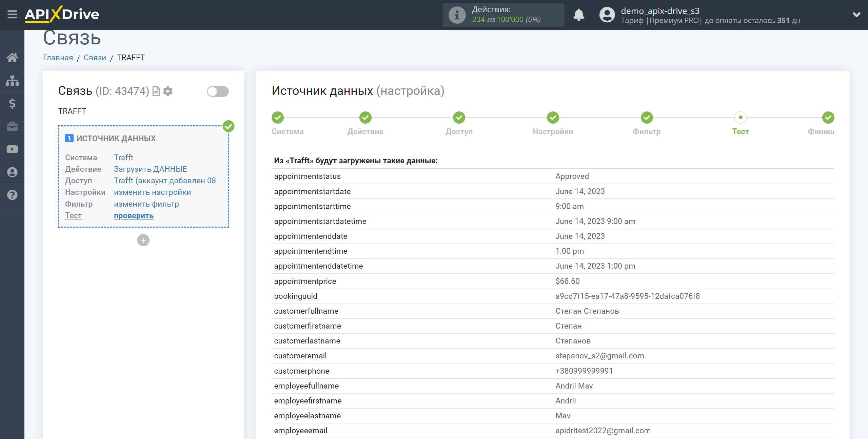868x439 pixels.
Task: Go to Фильтр step
Action: 647,131
